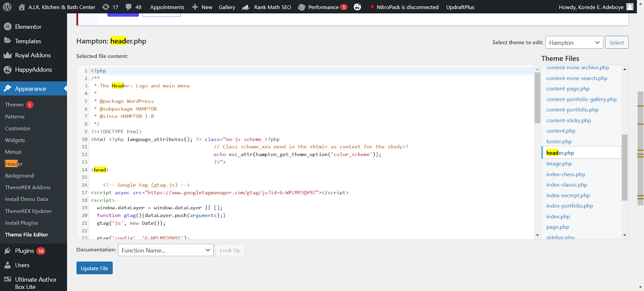644x291 pixels.
Task: Open the updates icon showing 17
Action: tap(106, 7)
